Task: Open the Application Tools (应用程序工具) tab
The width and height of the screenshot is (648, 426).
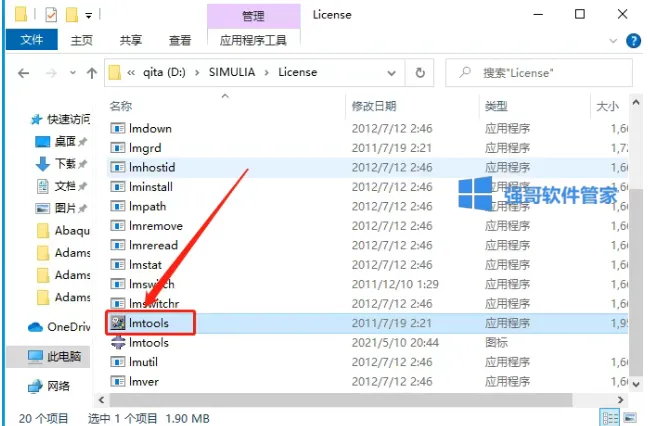Action: 253,40
